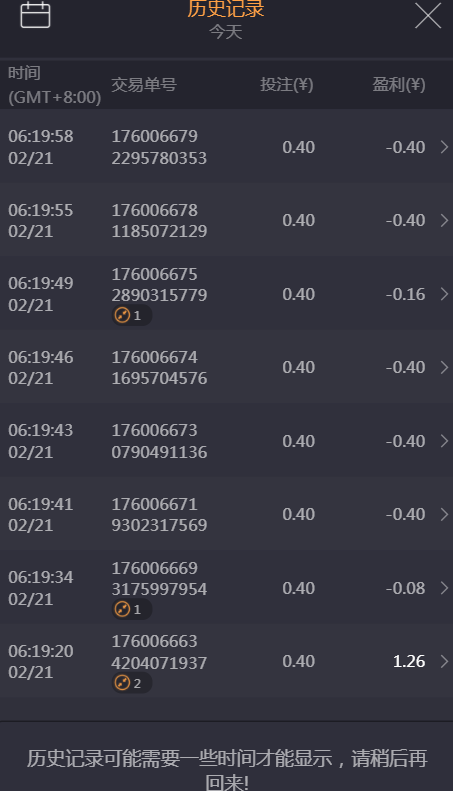The width and height of the screenshot is (453, 791).
Task: Click the free-spin badge on the 06:19:49 record
Action: [131, 315]
